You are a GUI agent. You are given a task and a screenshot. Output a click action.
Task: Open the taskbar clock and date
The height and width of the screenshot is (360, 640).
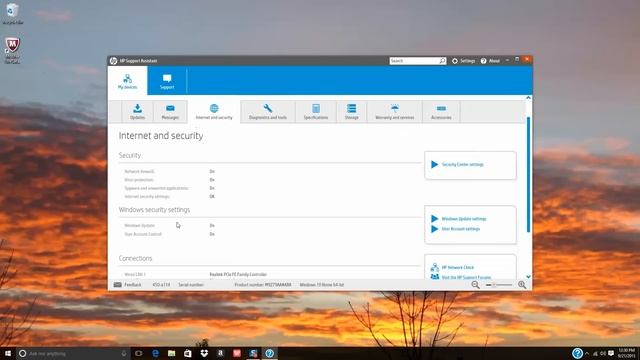click(627, 353)
